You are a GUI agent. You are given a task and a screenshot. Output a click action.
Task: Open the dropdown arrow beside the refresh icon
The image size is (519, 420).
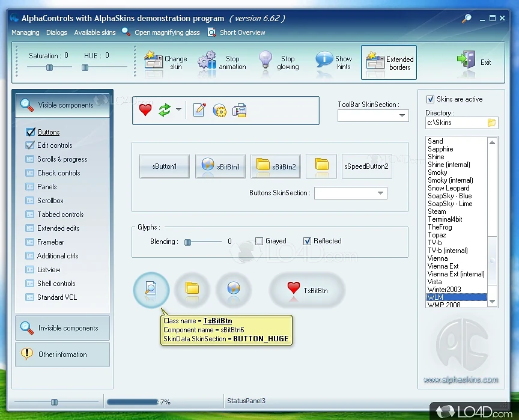tap(178, 110)
